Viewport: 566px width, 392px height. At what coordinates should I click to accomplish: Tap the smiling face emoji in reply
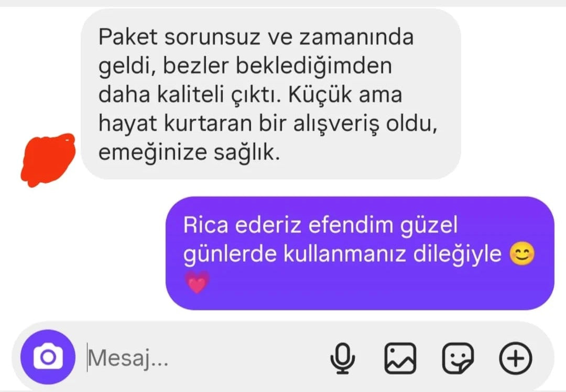coord(522,254)
